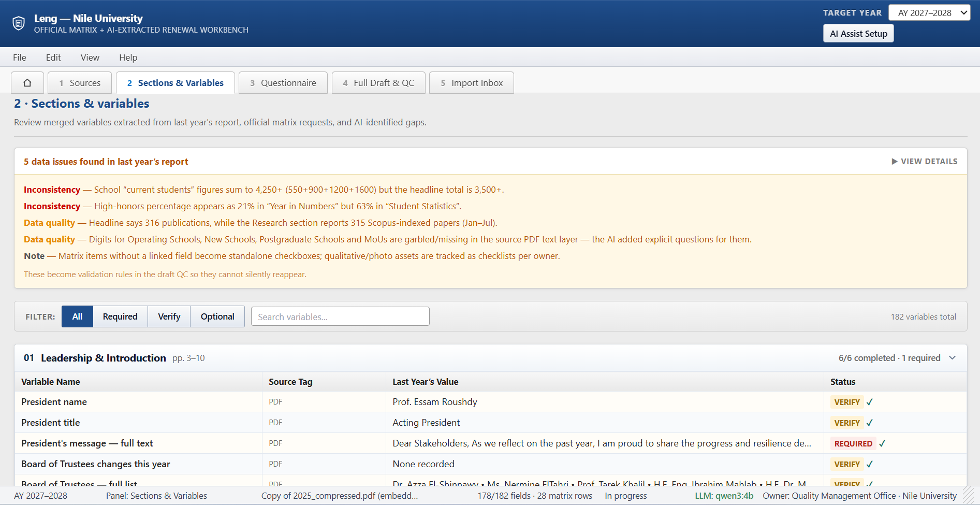Viewport: 980px width, 505px height.
Task: Click the checkmark beside President title status
Action: click(x=870, y=423)
